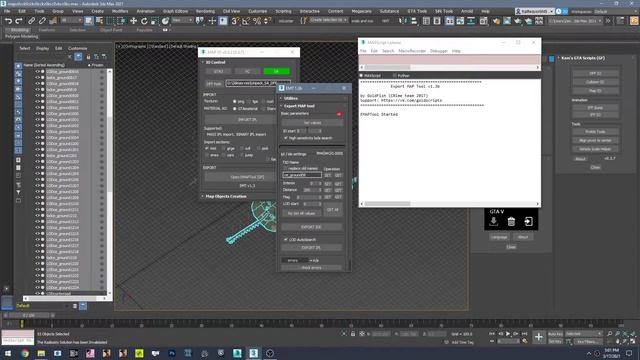Expand the Map Objects Creation rollout
This screenshot has height=360, width=640.
coord(226,196)
